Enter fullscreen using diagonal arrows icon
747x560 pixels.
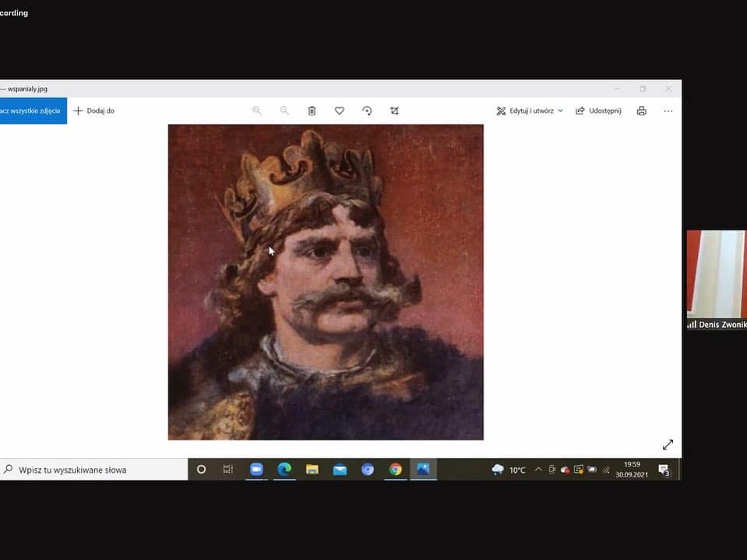click(x=668, y=445)
